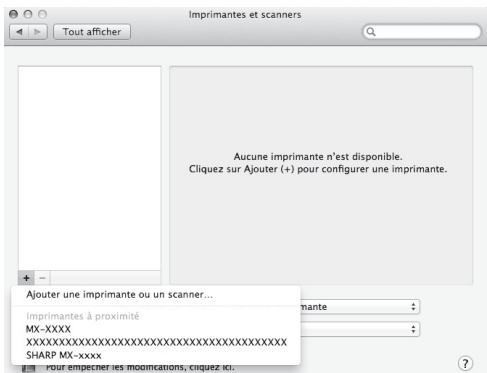Select the long XXXXXXXX printer entry

pos(156,342)
